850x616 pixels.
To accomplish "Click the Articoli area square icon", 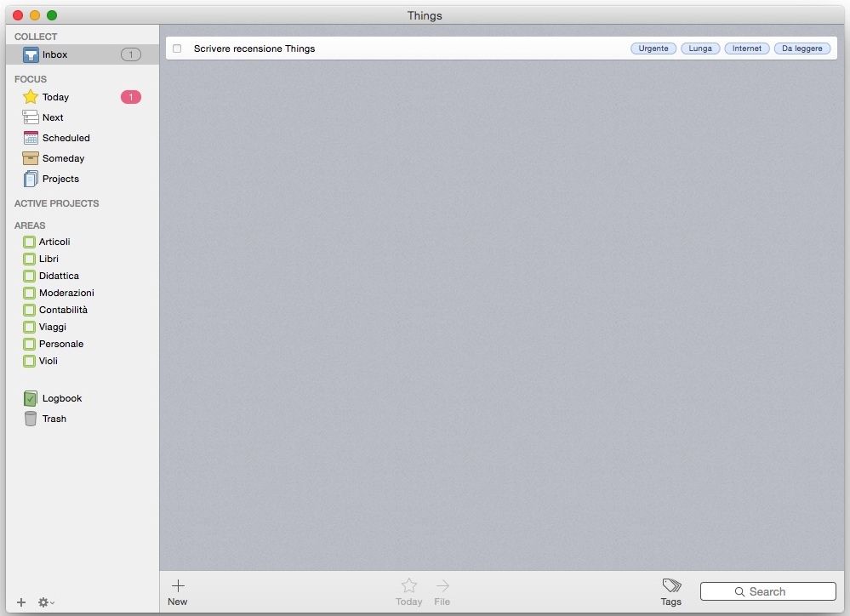I will tap(29, 242).
